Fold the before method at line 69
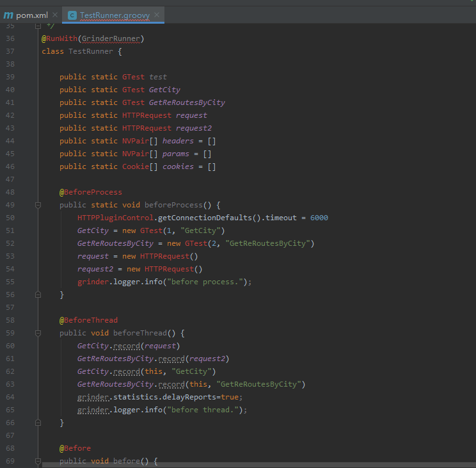The height and width of the screenshot is (468, 476). click(38, 461)
